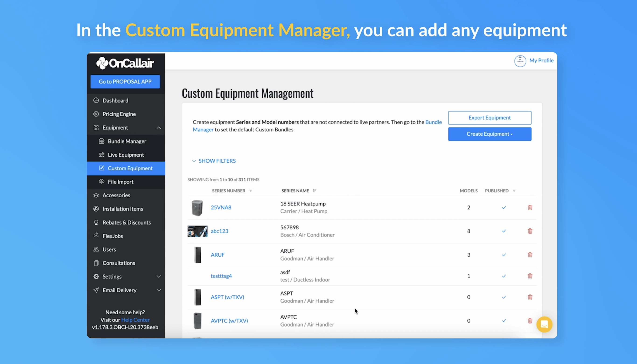Delete the ARUF series

pyautogui.click(x=530, y=255)
